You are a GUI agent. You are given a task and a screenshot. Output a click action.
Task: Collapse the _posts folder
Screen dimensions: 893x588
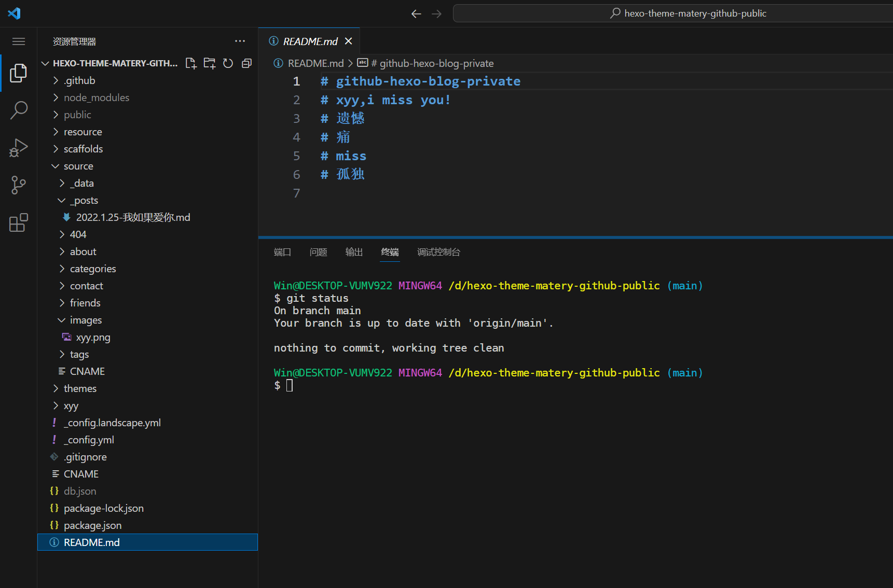coord(147,200)
